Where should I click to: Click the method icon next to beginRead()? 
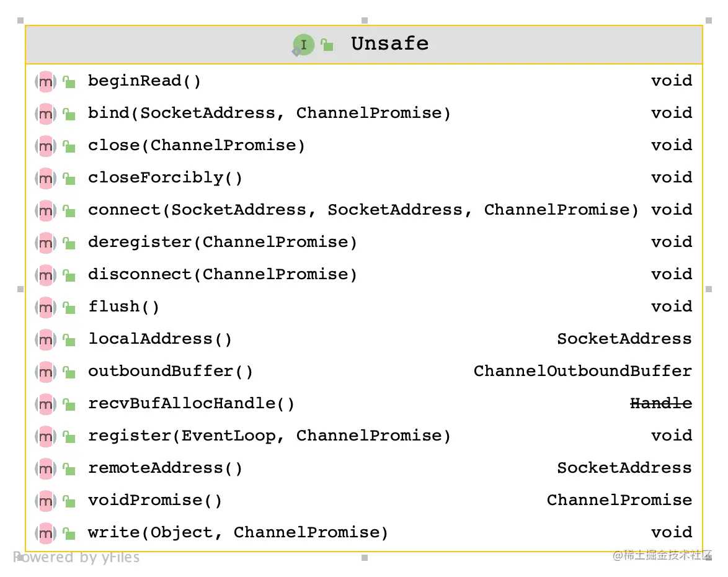pos(45,81)
